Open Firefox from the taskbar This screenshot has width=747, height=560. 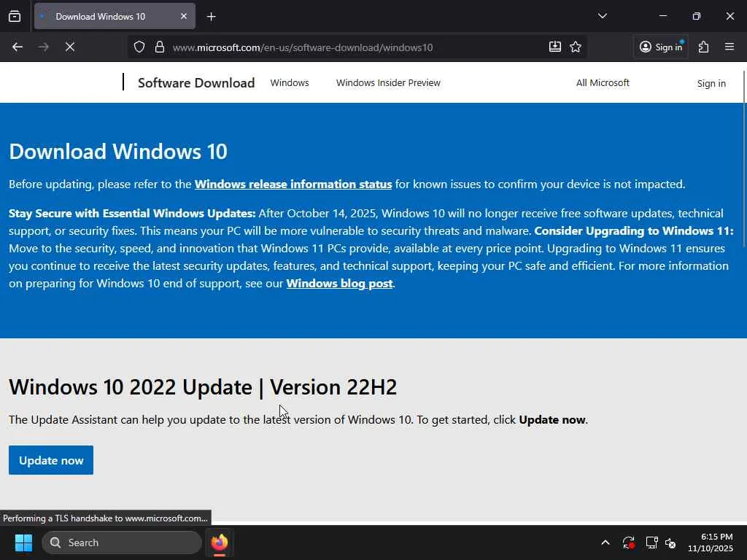(220, 542)
